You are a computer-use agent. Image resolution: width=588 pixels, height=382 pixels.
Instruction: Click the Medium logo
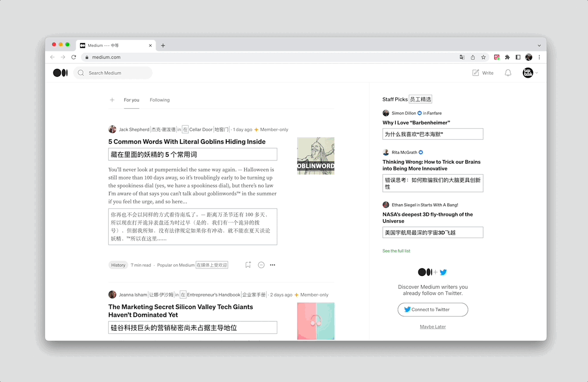60,73
